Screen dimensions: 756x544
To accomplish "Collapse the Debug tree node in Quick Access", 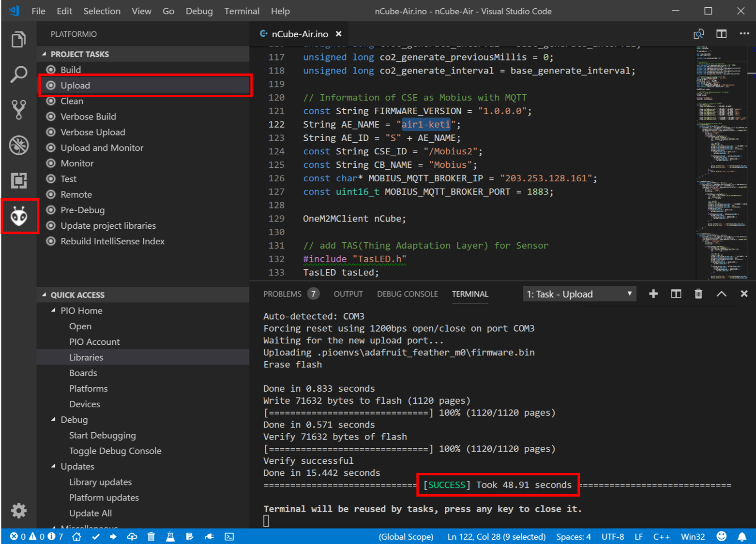I will [53, 419].
